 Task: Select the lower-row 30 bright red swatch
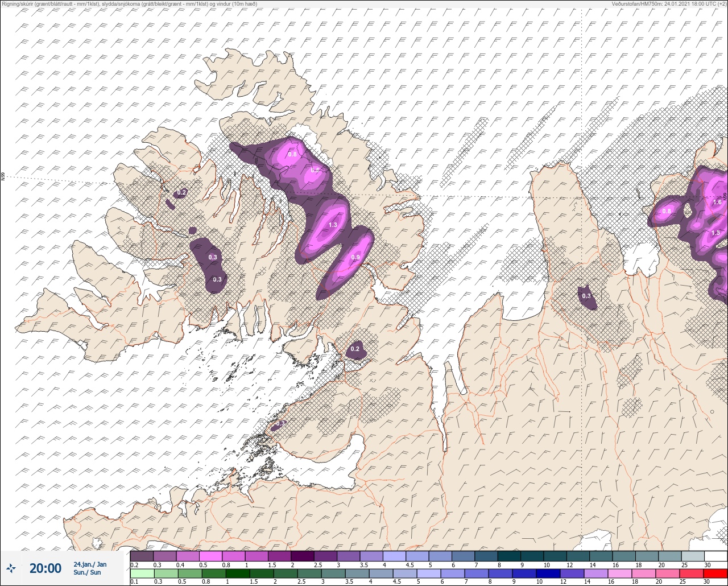pyautogui.click(x=715, y=573)
